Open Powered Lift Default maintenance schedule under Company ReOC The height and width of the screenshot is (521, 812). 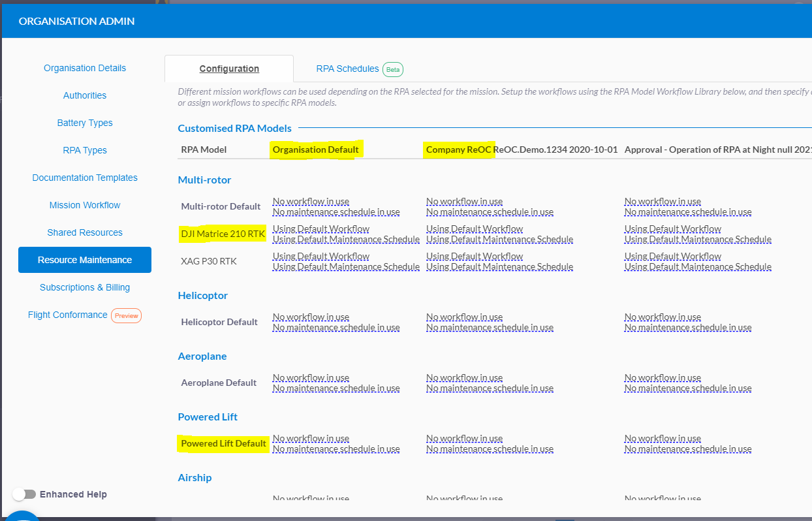coord(490,449)
